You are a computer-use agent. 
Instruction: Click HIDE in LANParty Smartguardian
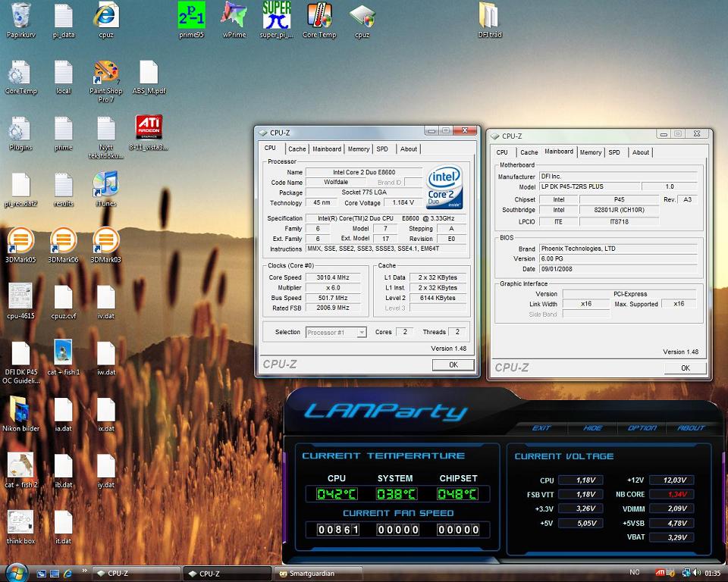[592, 428]
